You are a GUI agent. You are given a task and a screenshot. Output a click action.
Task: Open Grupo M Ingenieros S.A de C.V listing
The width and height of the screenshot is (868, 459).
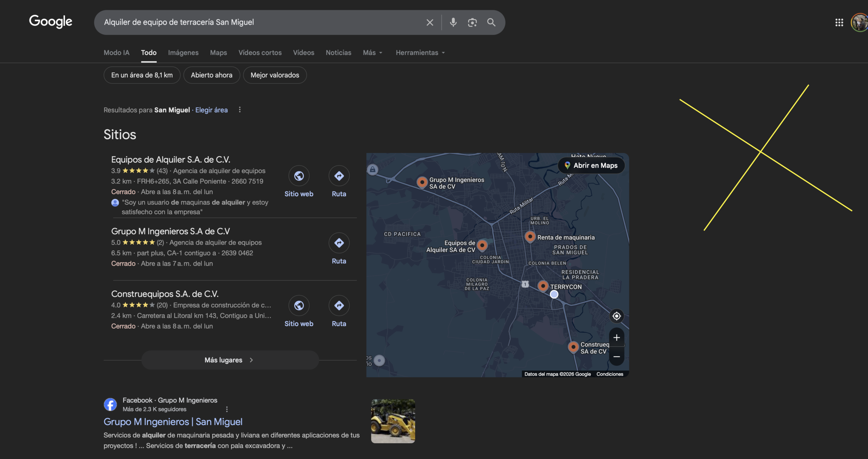pos(170,231)
